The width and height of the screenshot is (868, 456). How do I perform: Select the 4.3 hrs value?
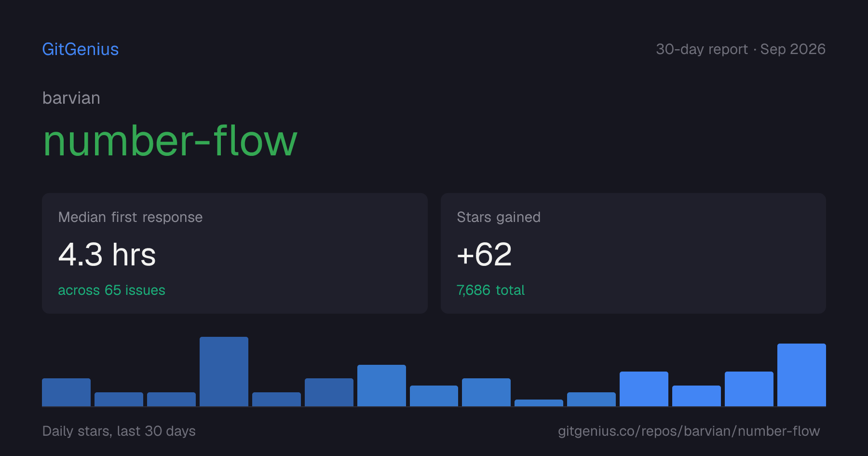pyautogui.click(x=107, y=254)
